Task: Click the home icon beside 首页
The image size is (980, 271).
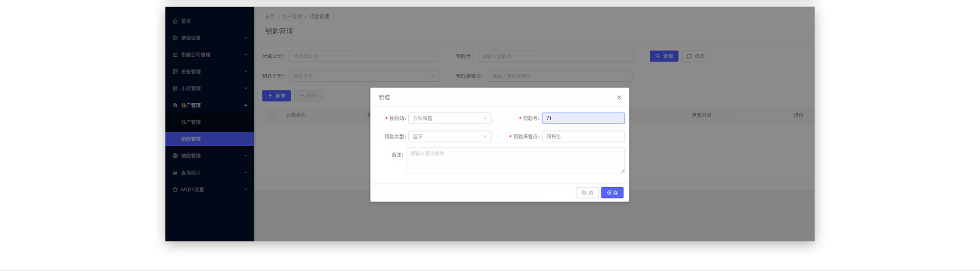Action: coord(175,21)
